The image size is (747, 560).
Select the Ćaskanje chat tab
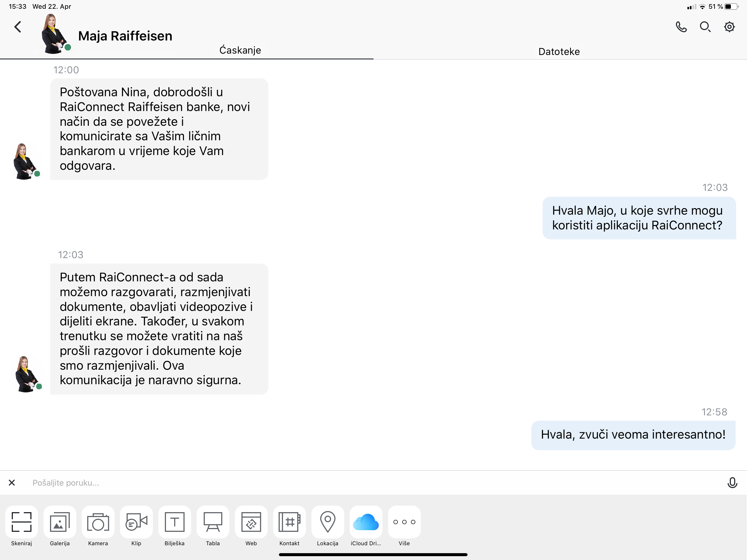[x=240, y=50]
